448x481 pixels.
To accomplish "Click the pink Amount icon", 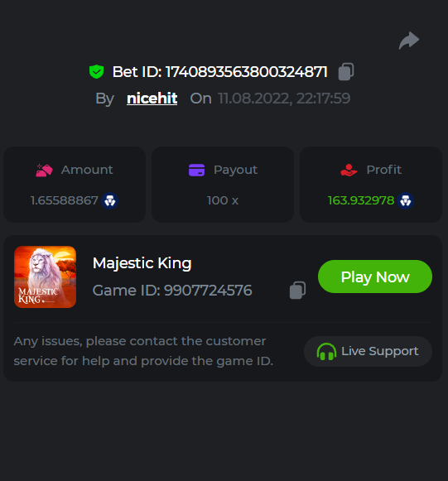I will coord(44,171).
